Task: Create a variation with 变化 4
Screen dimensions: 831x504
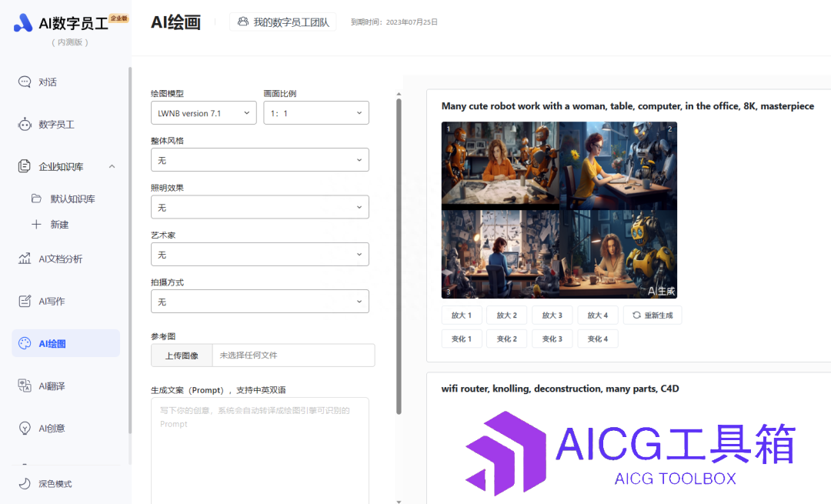Action: pos(598,339)
